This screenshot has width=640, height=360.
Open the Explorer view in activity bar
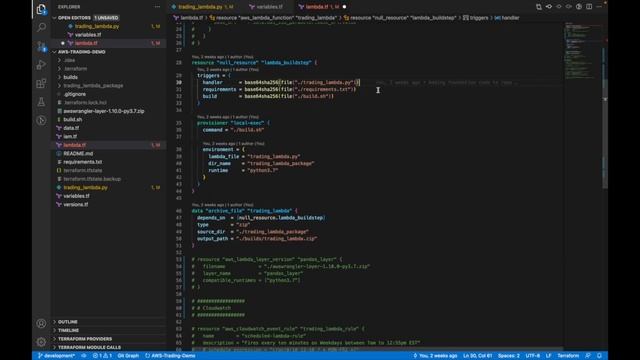point(41,9)
